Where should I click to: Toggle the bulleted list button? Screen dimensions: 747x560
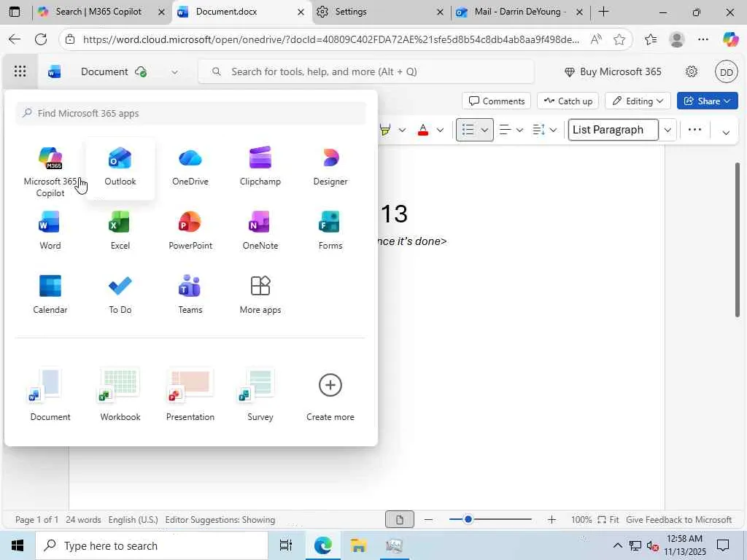coord(468,130)
